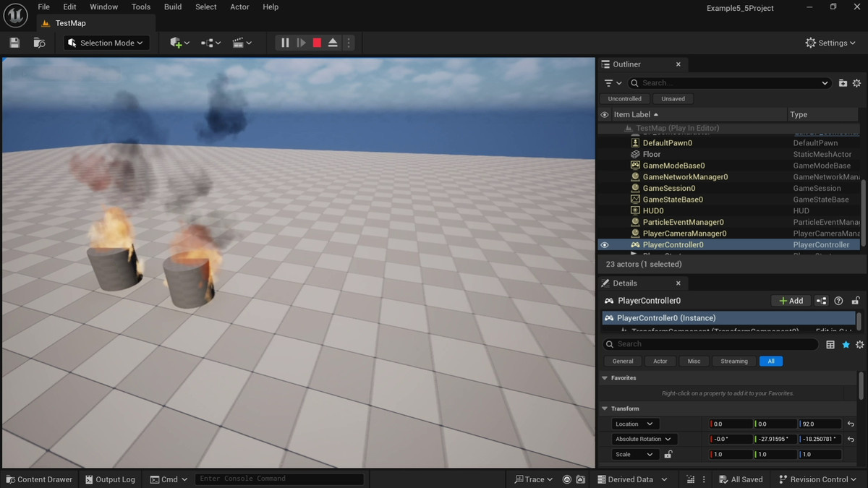Open the Absolute Rotation dropdown
Viewport: 868px width, 488px height.
coord(644,439)
